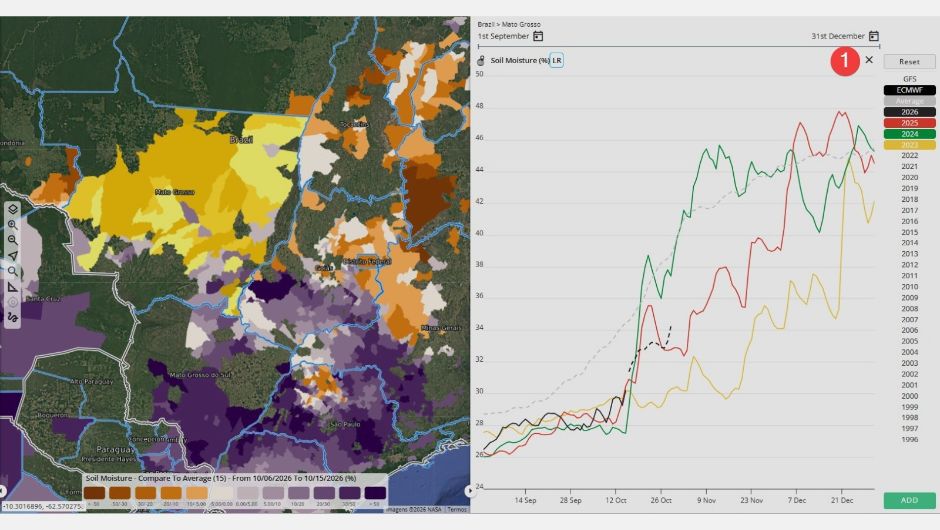Viewport: 940px width, 530px height.
Task: Select the navigation arrow map tool
Action: [13, 255]
